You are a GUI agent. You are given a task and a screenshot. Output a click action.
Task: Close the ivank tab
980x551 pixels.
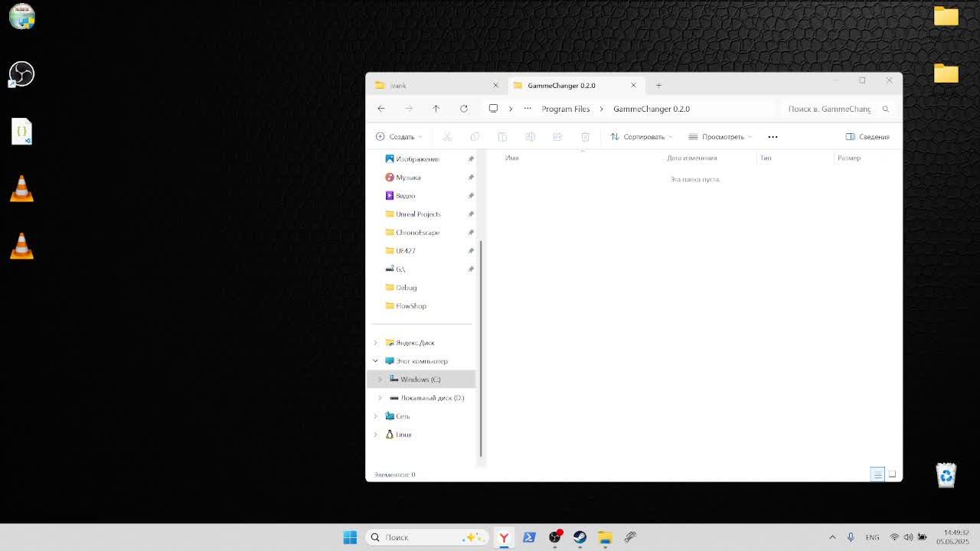[495, 86]
